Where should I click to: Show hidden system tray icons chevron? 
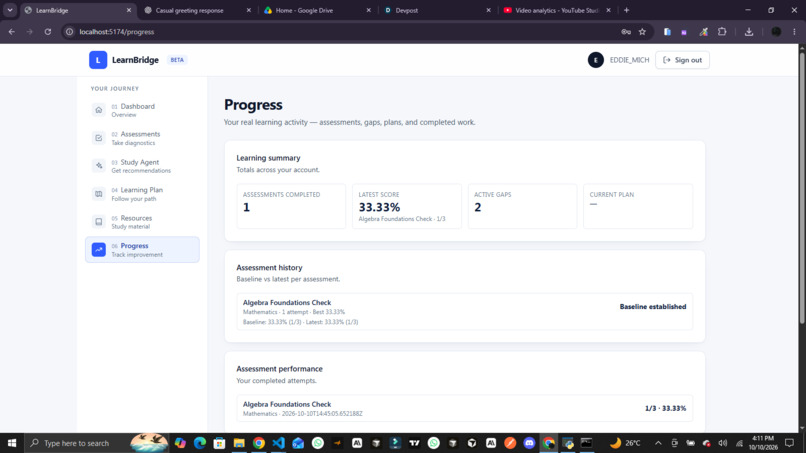click(658, 443)
